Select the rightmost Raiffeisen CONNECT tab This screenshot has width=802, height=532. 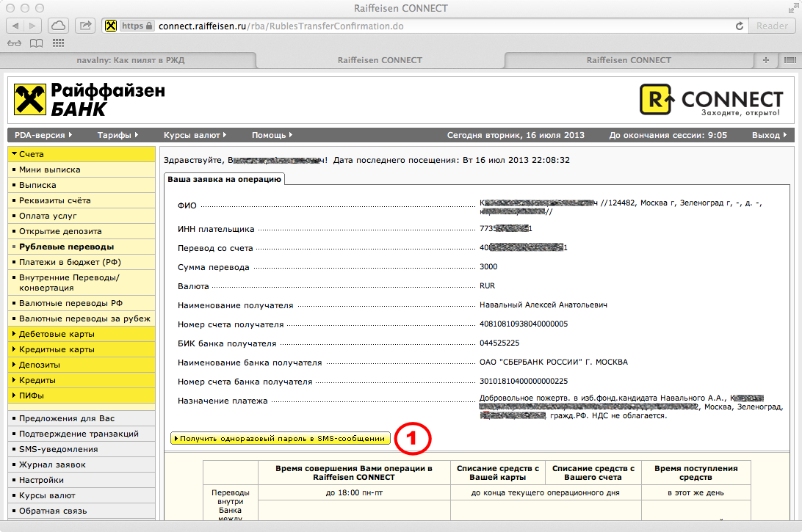629,60
